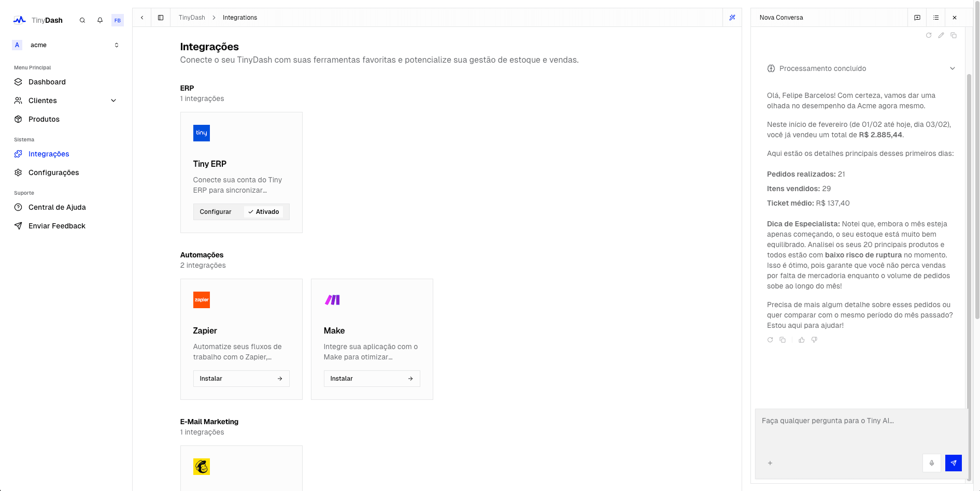Viewport: 980px width, 491px height.
Task: Click the Make logo
Action: 332,300
